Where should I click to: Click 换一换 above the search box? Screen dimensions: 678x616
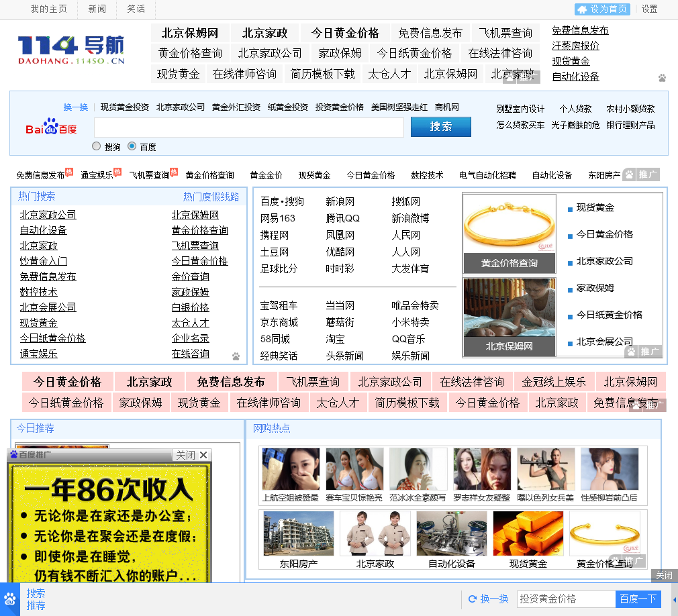coord(76,107)
